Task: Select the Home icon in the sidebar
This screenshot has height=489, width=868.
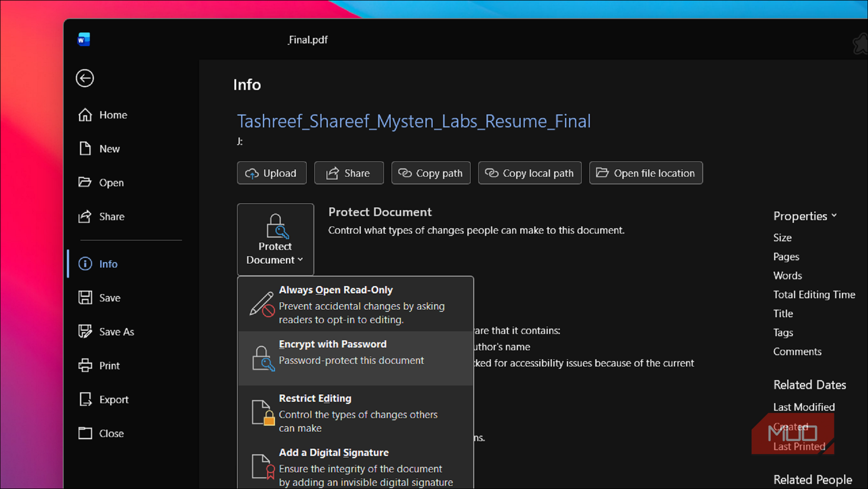Action: pos(86,115)
